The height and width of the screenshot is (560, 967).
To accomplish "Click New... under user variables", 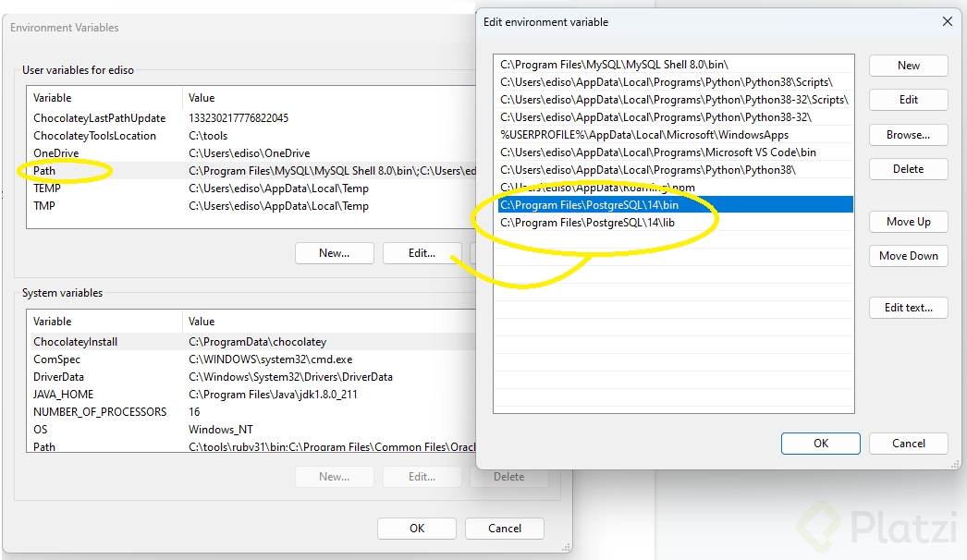I will (x=335, y=253).
